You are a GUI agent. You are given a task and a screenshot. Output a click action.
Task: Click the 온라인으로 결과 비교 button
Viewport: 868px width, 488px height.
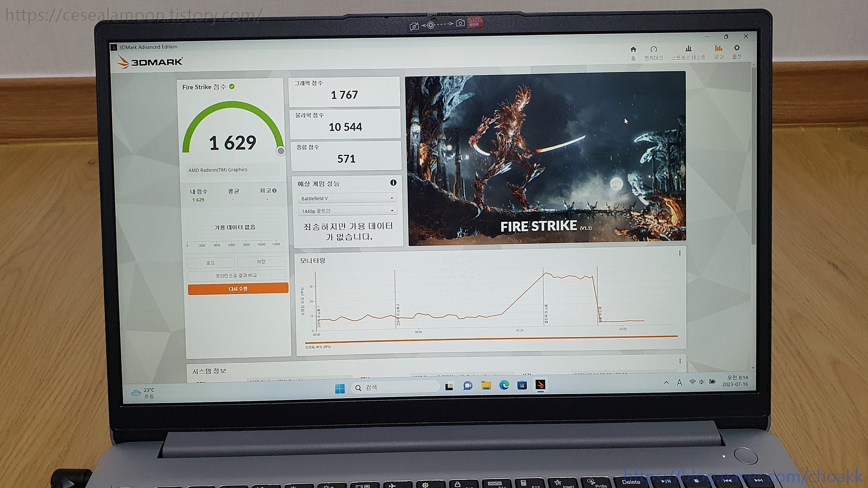[236, 275]
